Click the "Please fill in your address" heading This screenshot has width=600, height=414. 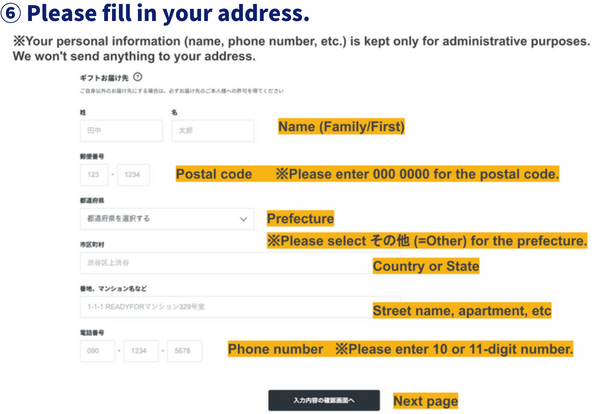tap(158, 14)
